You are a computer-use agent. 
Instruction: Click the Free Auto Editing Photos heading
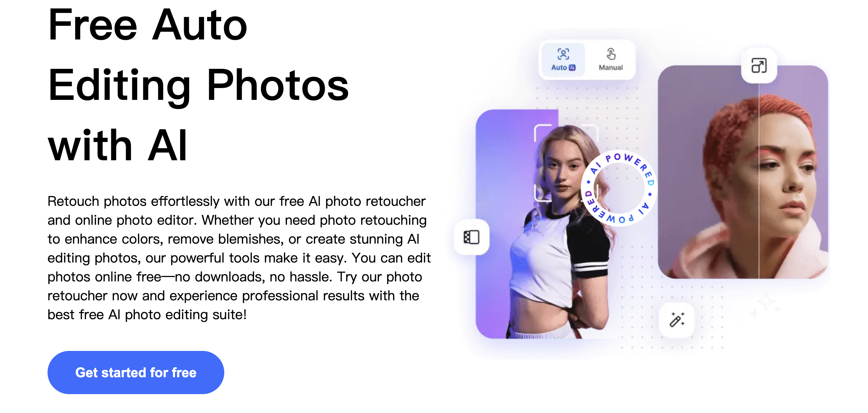(198, 85)
